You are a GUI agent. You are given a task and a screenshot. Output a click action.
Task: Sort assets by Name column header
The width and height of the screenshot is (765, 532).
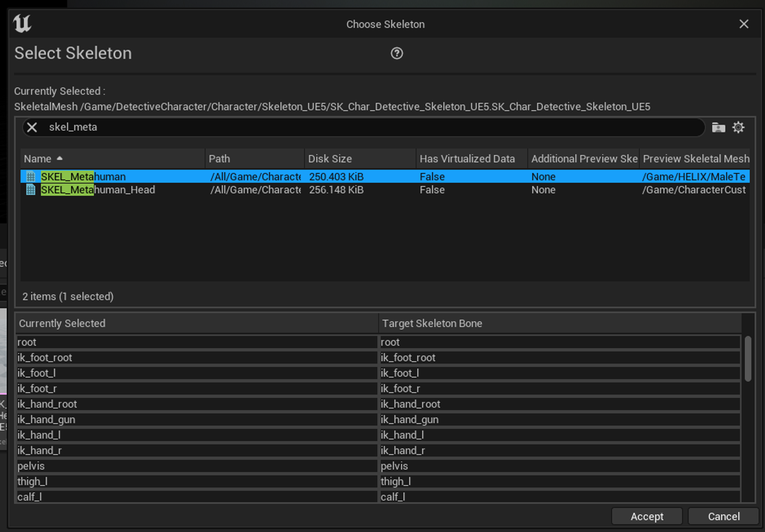(x=37, y=159)
